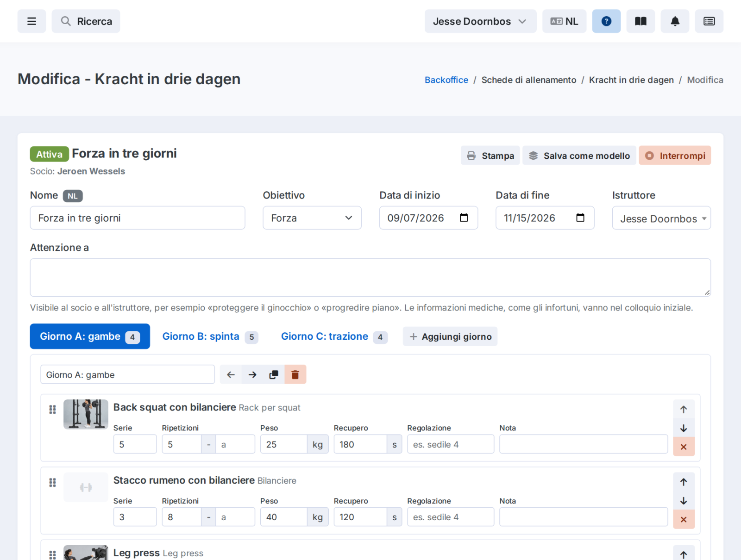The height and width of the screenshot is (560, 741).
Task: Move Back squat exercise down
Action: (684, 428)
